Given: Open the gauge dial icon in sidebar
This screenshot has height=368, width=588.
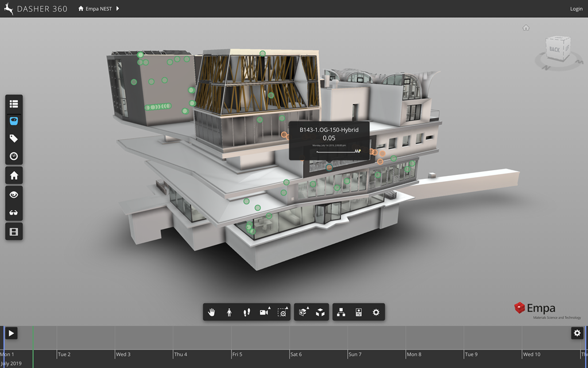Looking at the screenshot, I should [x=14, y=156].
